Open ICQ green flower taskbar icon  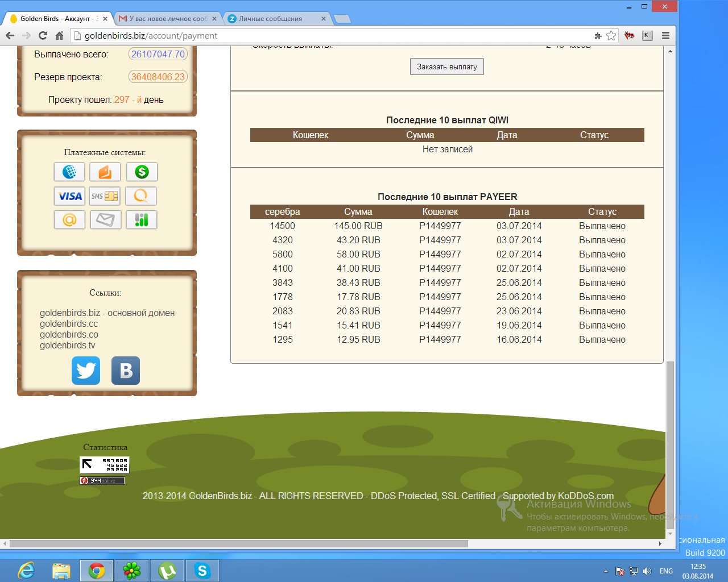click(132, 570)
